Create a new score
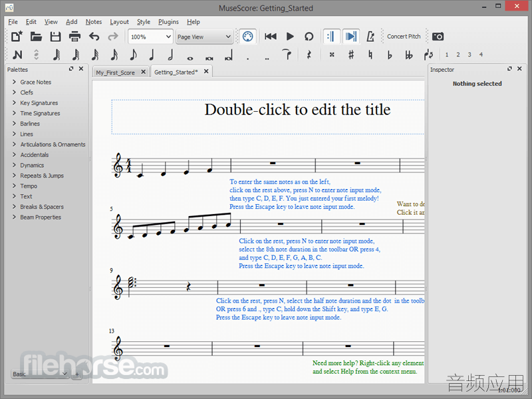532x399 pixels. [17, 37]
